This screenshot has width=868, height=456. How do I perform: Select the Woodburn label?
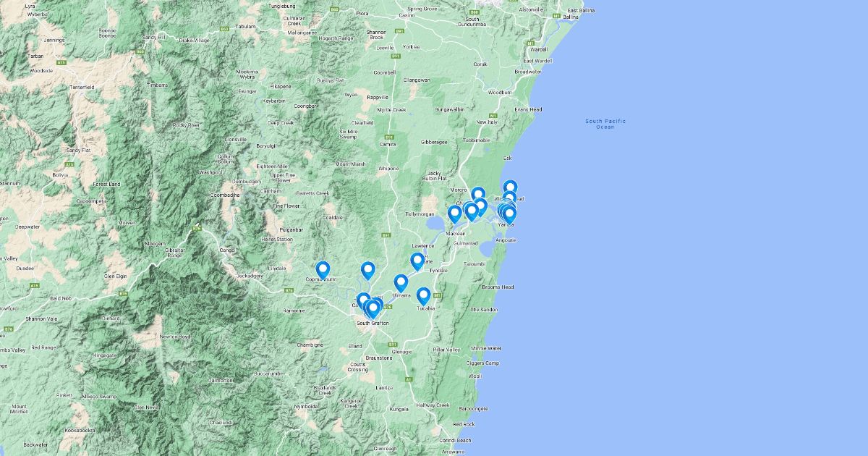500,93
